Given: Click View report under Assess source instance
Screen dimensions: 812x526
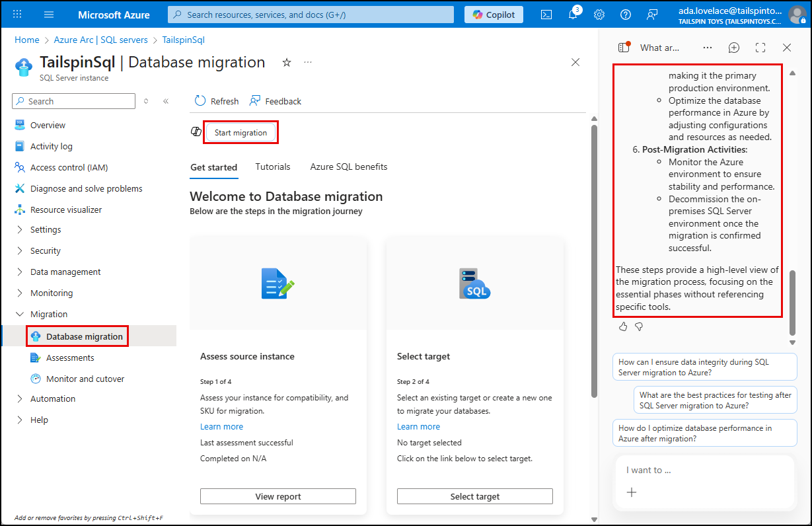Looking at the screenshot, I should (x=277, y=496).
